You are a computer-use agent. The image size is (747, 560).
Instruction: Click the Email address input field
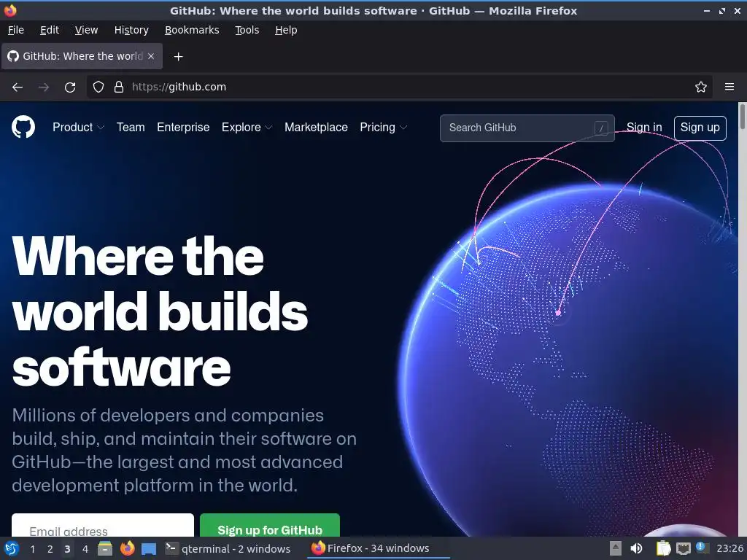103,526
